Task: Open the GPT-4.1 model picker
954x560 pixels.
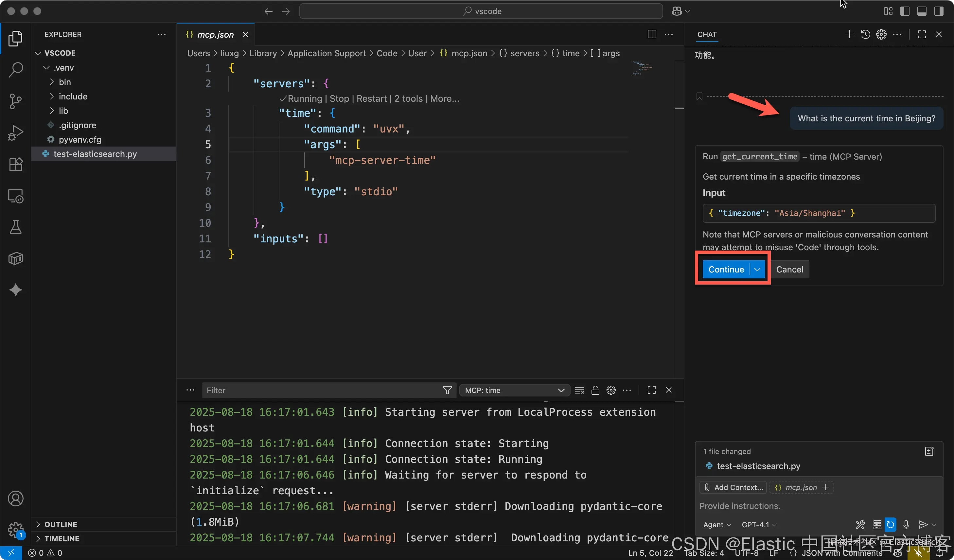Action: (759, 524)
